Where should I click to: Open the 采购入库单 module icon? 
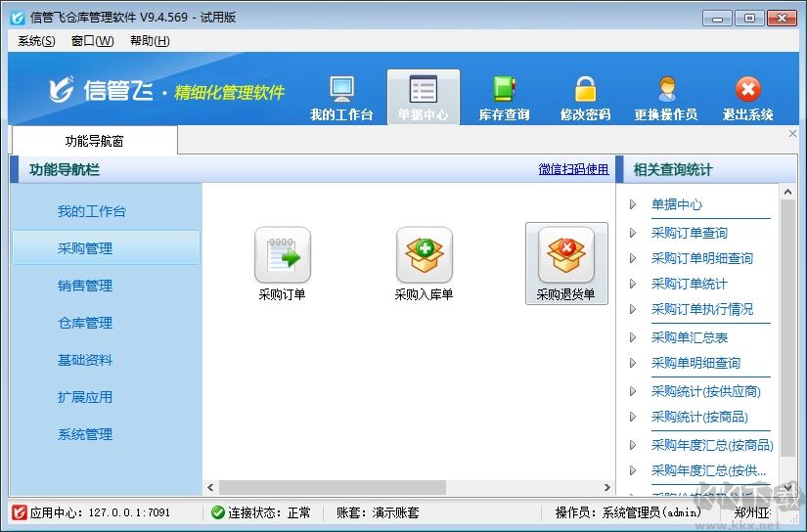[425, 264]
